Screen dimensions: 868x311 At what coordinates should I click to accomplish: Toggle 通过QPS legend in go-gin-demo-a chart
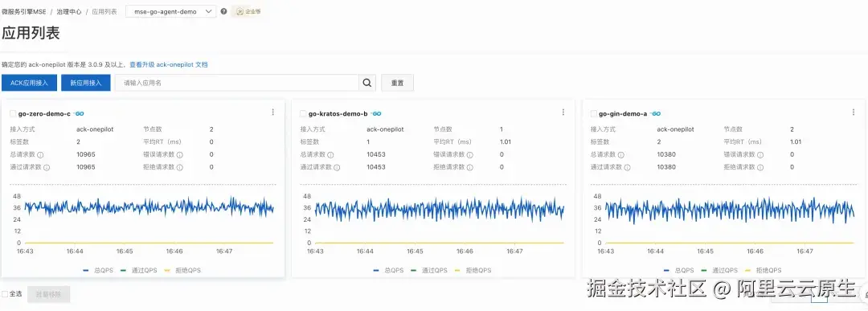(x=719, y=270)
